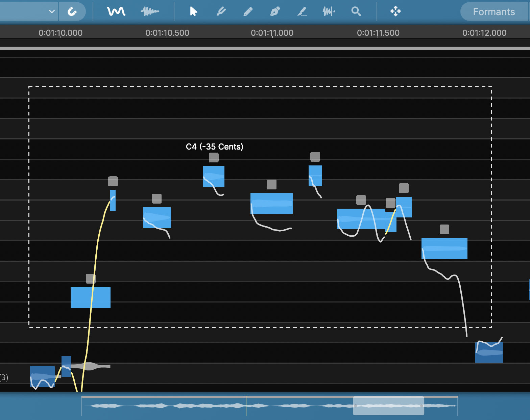Select the arrow pointer tool
This screenshot has width=530, height=420.
tap(193, 11)
